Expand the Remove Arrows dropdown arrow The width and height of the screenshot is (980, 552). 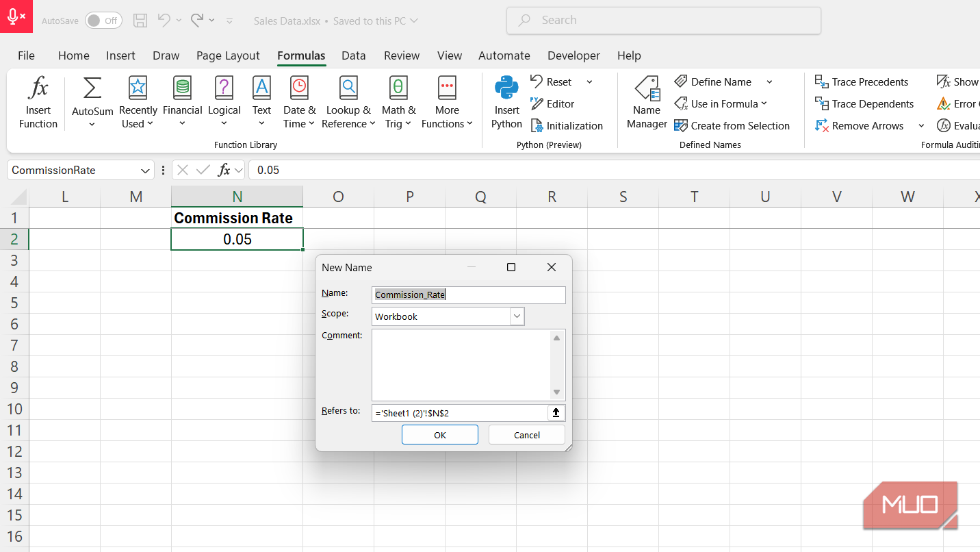tap(921, 126)
